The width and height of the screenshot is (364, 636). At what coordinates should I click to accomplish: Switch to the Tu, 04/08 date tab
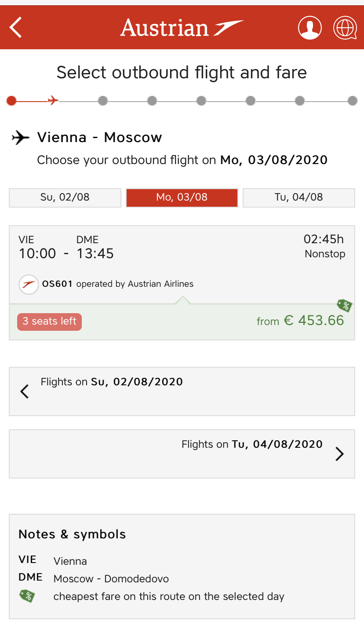pyautogui.click(x=299, y=197)
